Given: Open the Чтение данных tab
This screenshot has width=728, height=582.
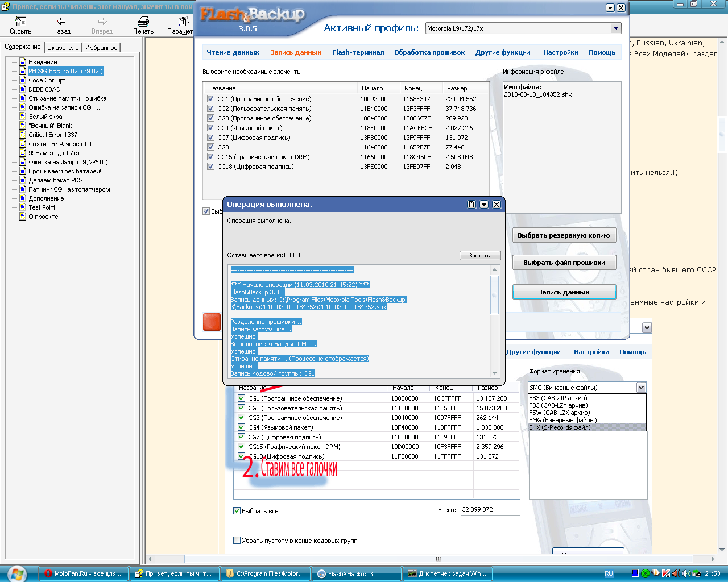Looking at the screenshot, I should [x=233, y=52].
